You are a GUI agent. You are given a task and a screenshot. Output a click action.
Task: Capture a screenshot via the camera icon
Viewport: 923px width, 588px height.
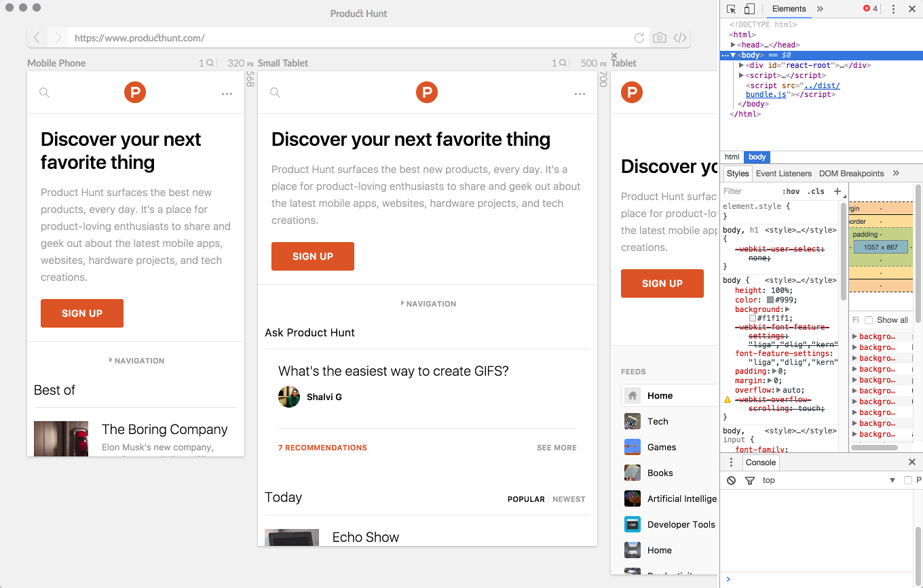coord(659,38)
